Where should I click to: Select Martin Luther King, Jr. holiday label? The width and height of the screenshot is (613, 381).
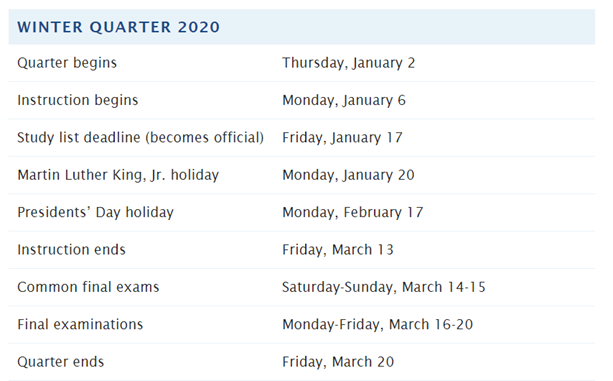tap(118, 175)
